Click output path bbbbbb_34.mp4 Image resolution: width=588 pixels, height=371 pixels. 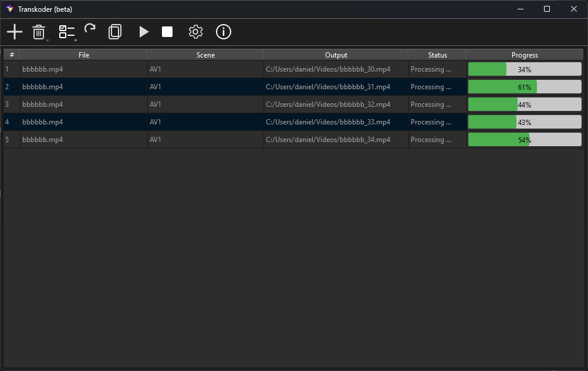click(x=336, y=140)
